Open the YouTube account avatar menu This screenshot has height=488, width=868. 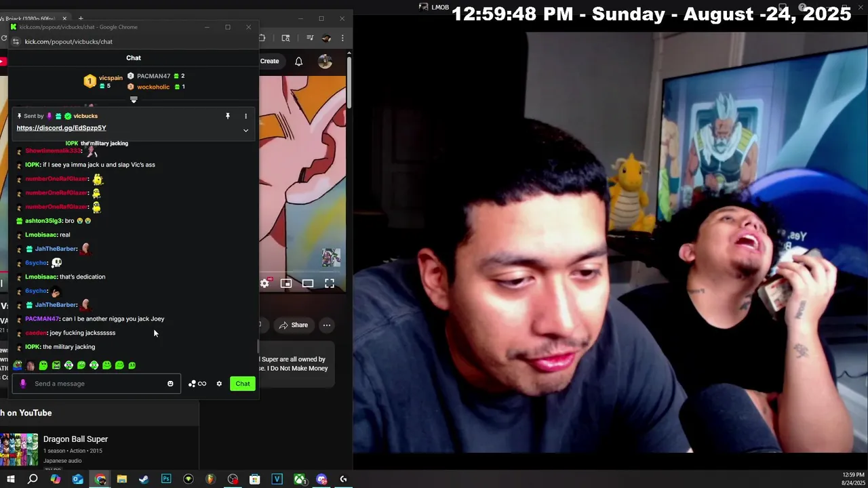pos(325,62)
